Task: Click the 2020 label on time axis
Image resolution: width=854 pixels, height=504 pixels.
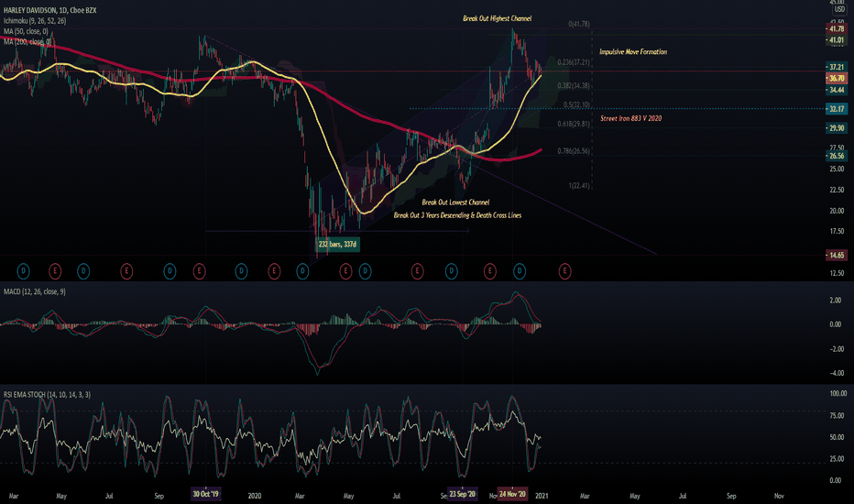Action: tap(255, 496)
